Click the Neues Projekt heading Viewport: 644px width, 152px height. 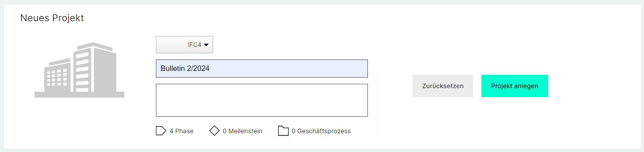(52, 18)
